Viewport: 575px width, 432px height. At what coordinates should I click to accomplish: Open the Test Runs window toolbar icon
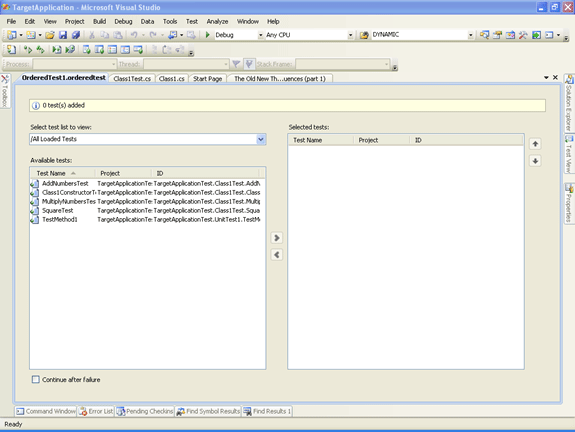coord(138,50)
